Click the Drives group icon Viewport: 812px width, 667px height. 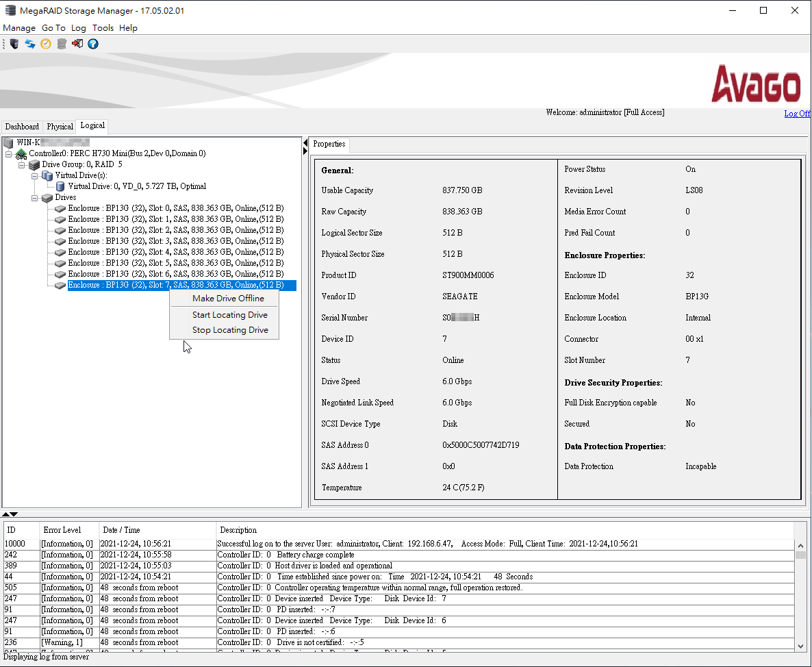click(x=47, y=198)
